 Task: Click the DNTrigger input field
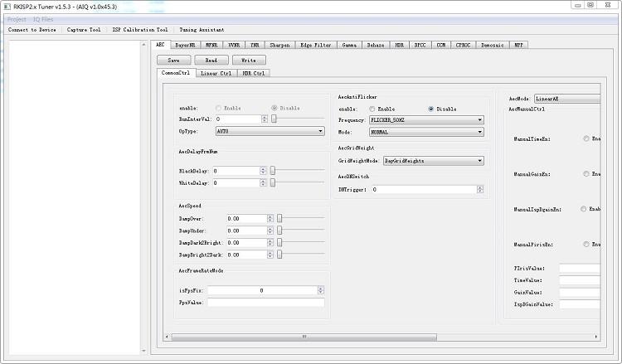tap(425, 190)
